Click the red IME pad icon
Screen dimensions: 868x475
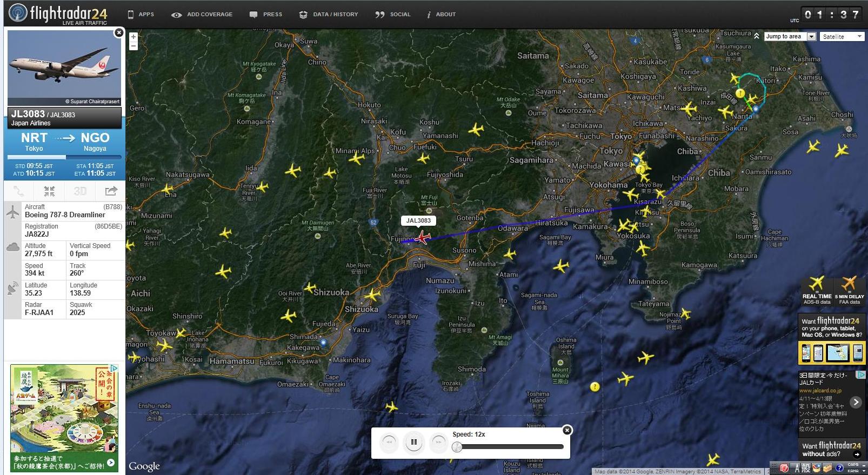tap(784, 469)
